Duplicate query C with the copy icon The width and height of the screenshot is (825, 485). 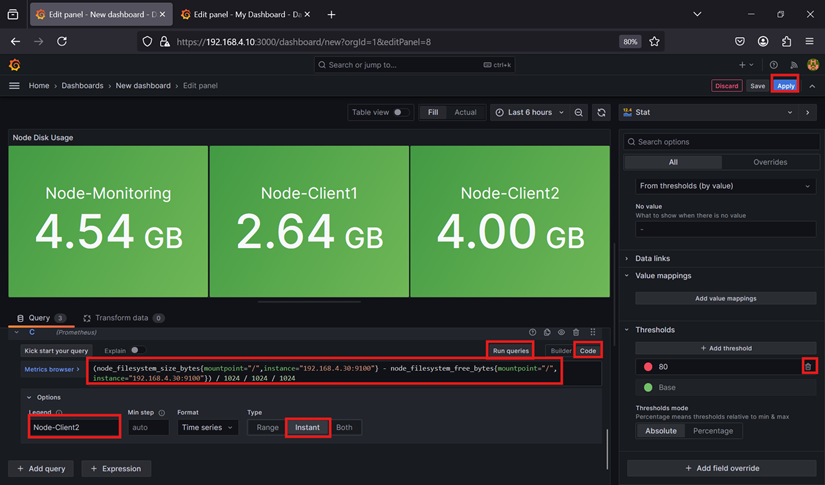pos(547,332)
